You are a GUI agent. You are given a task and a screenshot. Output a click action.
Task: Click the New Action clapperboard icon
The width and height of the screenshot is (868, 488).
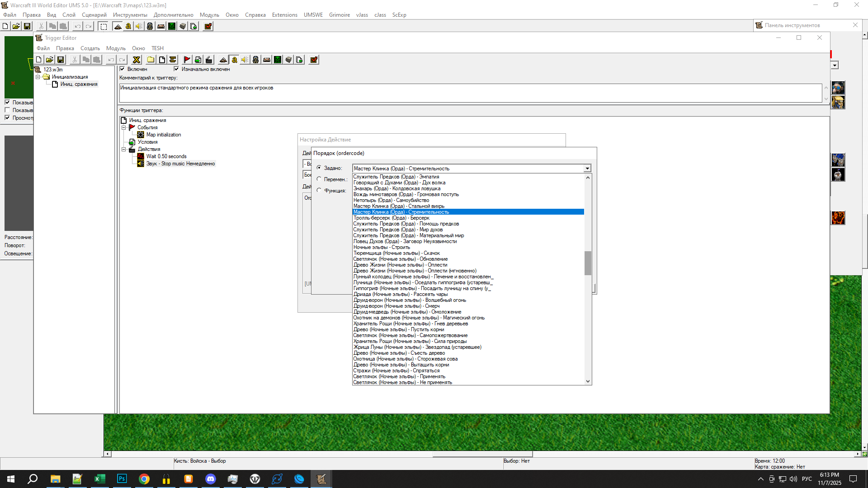(208, 60)
